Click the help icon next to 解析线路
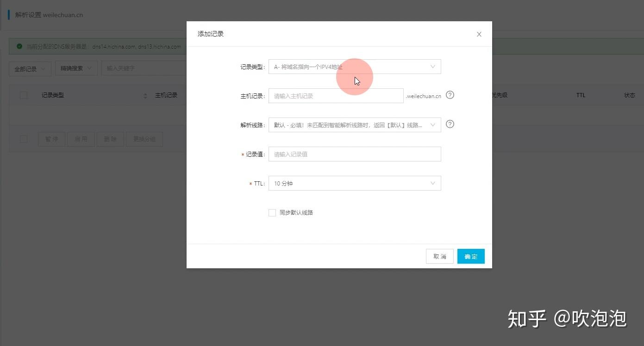 click(450, 124)
